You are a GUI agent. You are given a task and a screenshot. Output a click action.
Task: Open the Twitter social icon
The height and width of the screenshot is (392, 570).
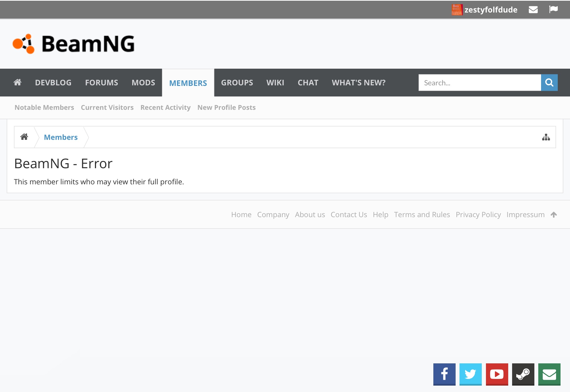(471, 374)
